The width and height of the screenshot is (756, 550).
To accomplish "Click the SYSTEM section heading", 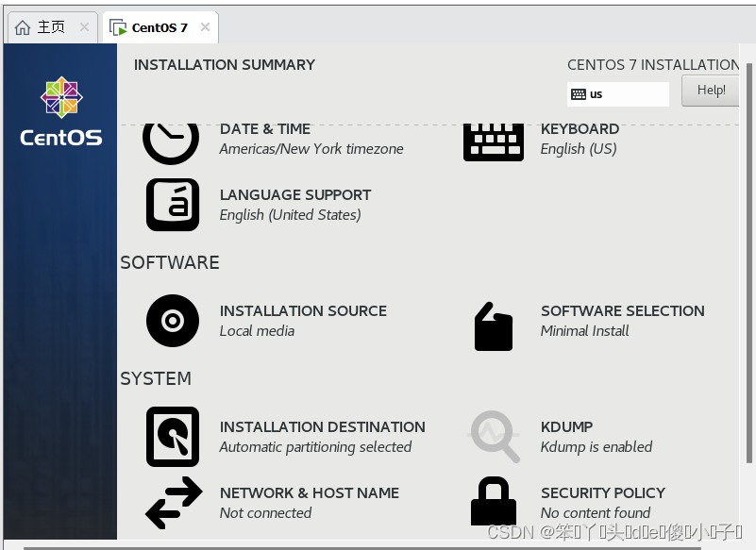I will point(156,379).
